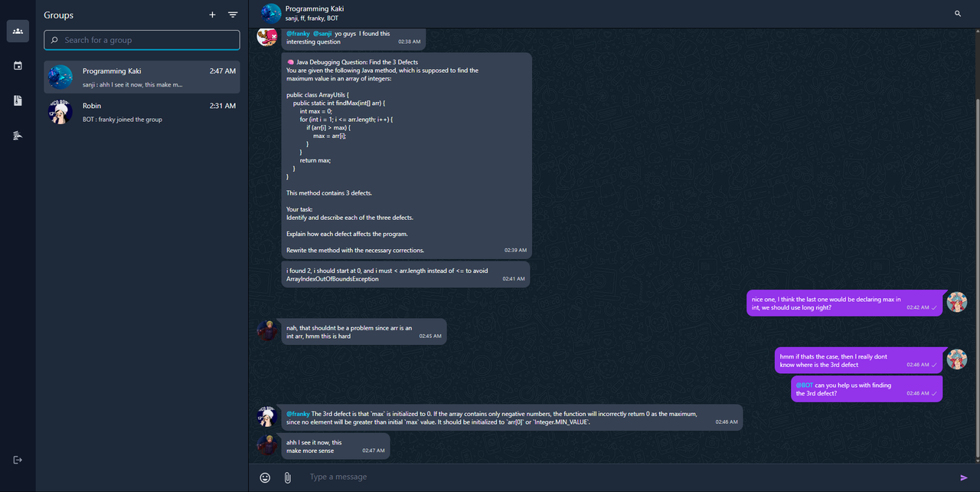Image resolution: width=980 pixels, height=492 pixels.
Task: Open the calendar icon in sidebar
Action: pyautogui.click(x=18, y=66)
